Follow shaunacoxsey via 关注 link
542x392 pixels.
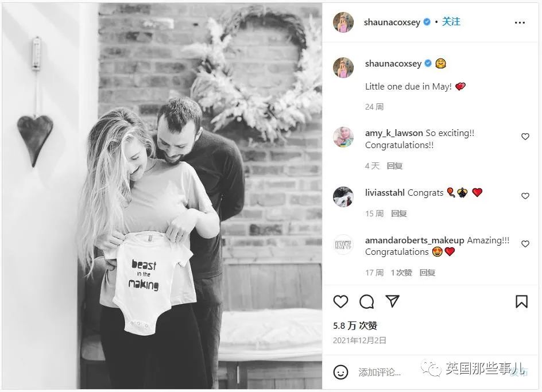[451, 22]
